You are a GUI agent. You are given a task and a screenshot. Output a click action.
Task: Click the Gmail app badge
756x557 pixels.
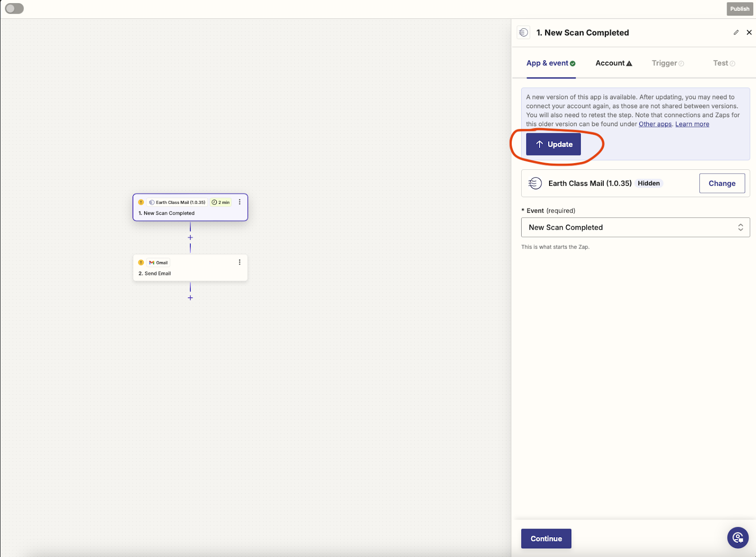[159, 262]
